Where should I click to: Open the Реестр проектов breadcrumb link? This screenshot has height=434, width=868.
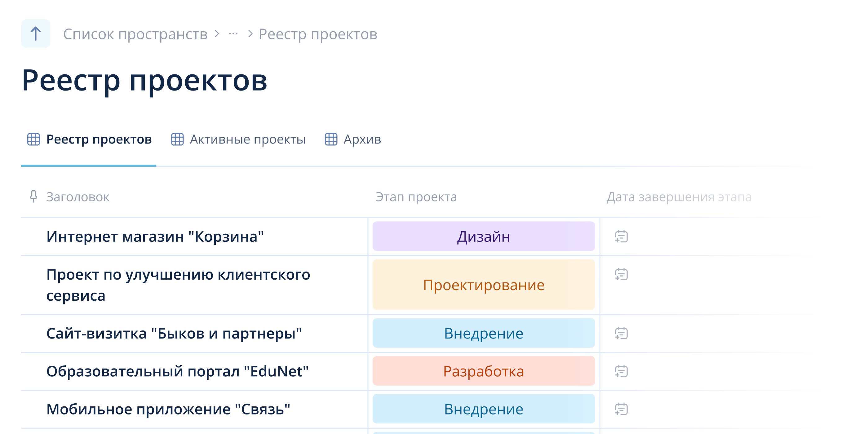click(x=318, y=34)
